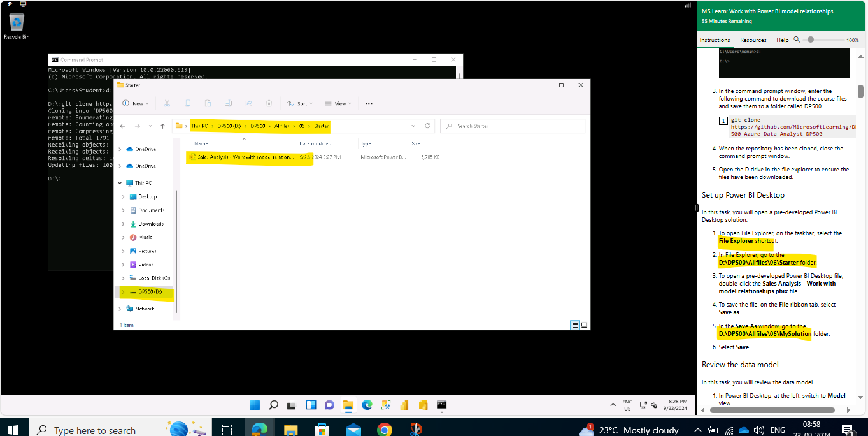
Task: Switch to details view icon in status bar
Action: pos(575,324)
